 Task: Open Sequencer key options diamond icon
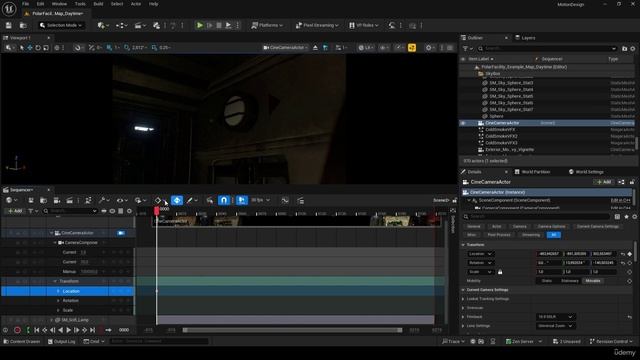(x=158, y=200)
